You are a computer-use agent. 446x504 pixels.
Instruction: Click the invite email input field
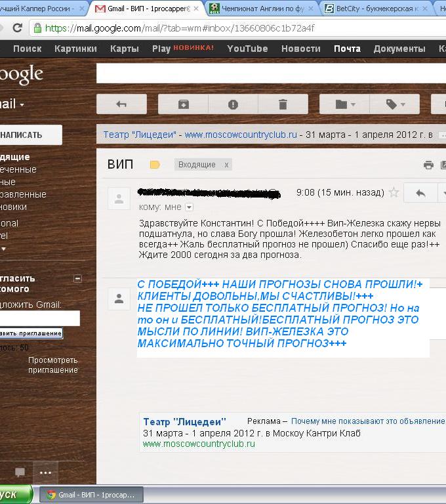tap(40, 318)
